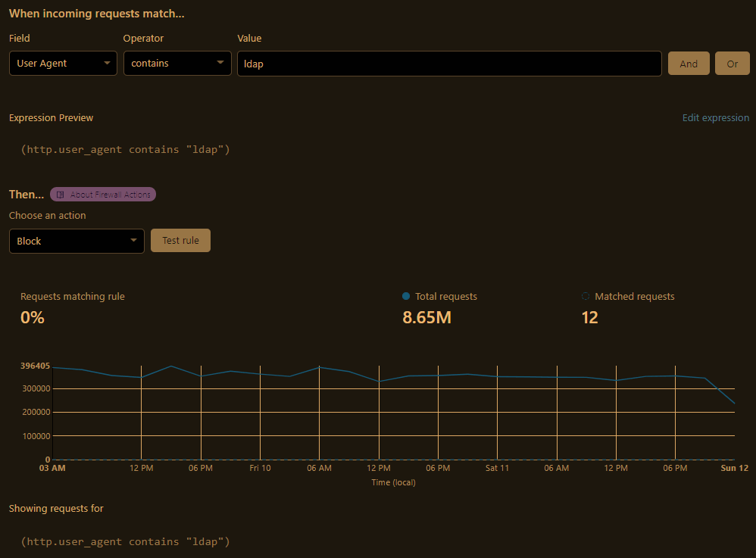756x558 pixels.
Task: Click the Operator column label
Action: pos(143,38)
